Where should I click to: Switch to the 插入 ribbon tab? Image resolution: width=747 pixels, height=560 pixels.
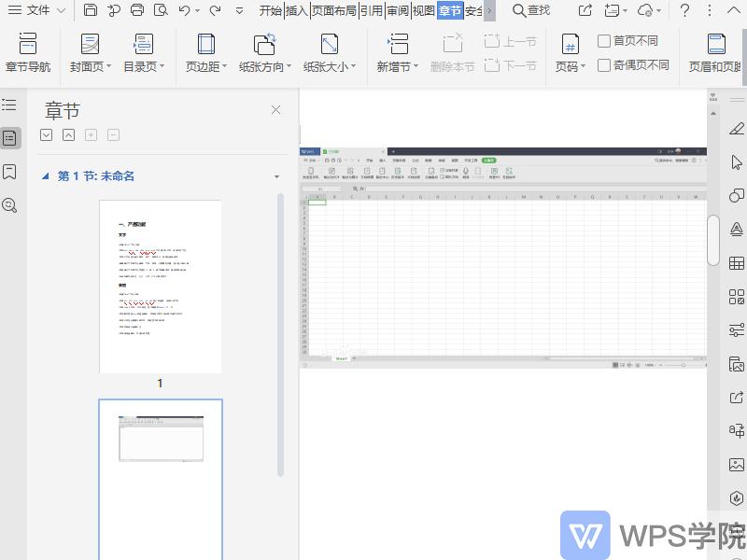[295, 10]
